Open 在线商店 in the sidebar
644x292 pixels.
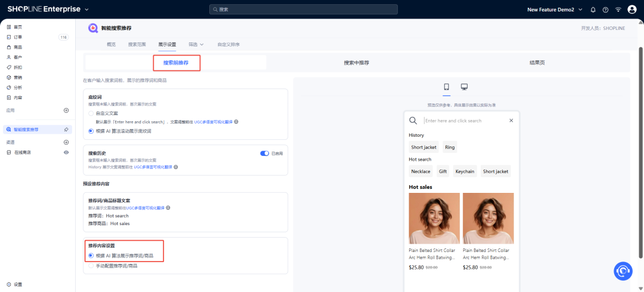[22, 153]
